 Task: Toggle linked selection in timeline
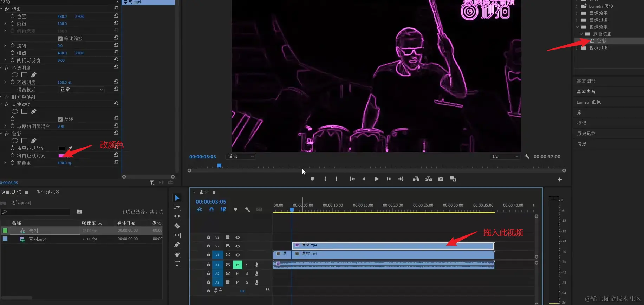pos(223,209)
